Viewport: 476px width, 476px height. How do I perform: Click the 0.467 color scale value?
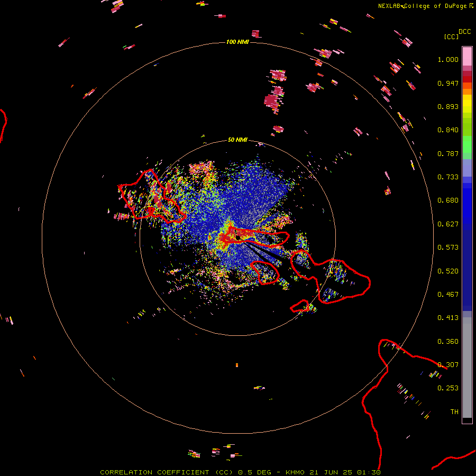[448, 295]
